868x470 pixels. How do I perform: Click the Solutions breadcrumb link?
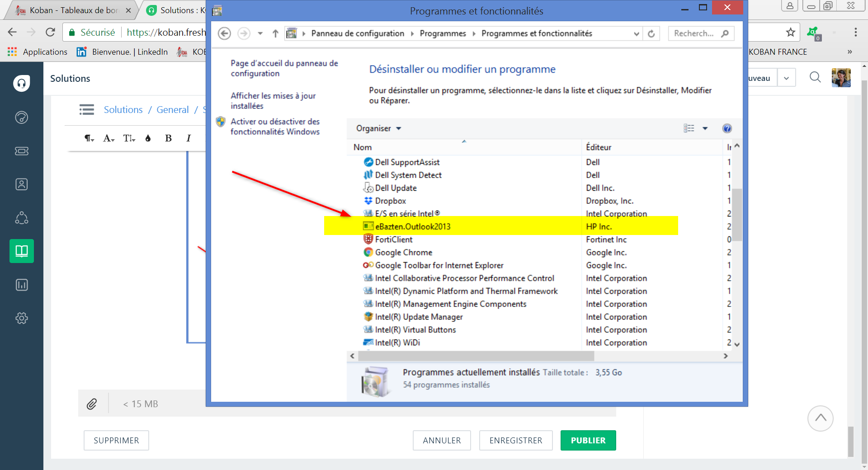pyautogui.click(x=123, y=110)
